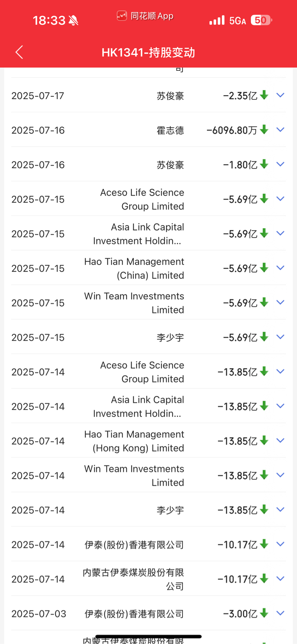The height and width of the screenshot is (644, 297).
Task: Tap the muted bell icon in status bar
Action: [73, 20]
